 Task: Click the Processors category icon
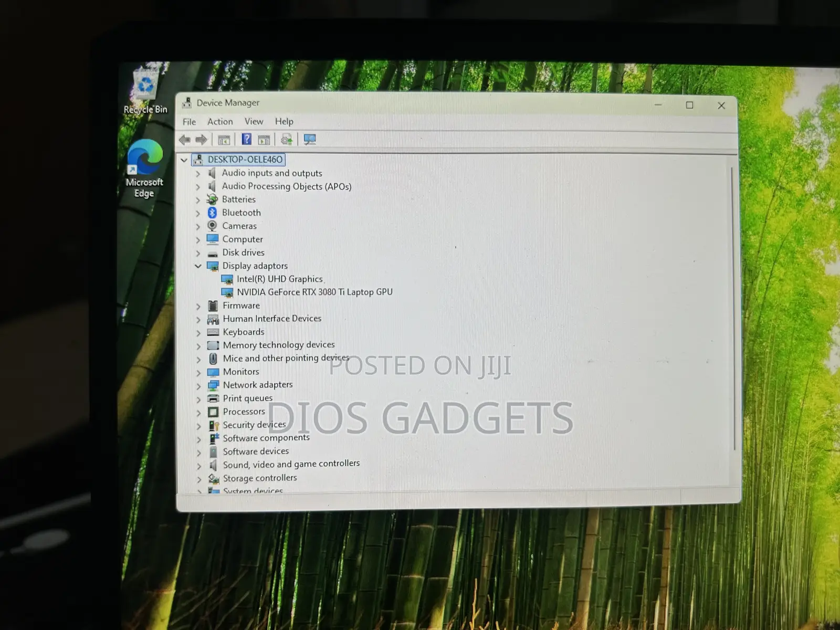(213, 412)
